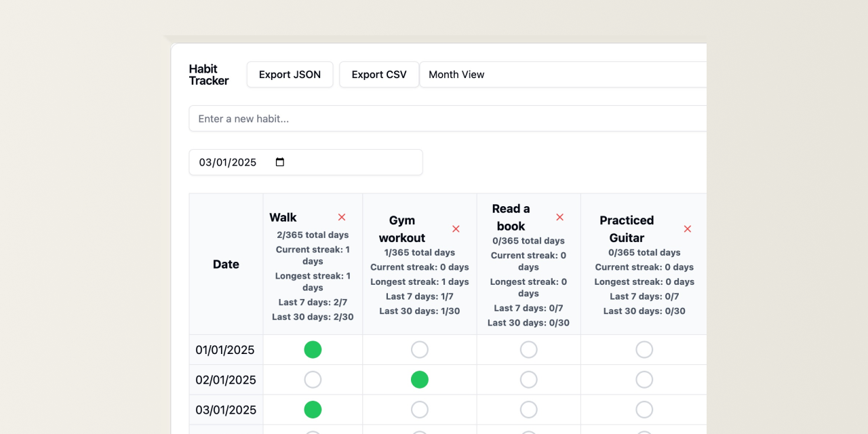Click the 03/01/2025 date input
The width and height of the screenshot is (868, 434).
[231, 162]
